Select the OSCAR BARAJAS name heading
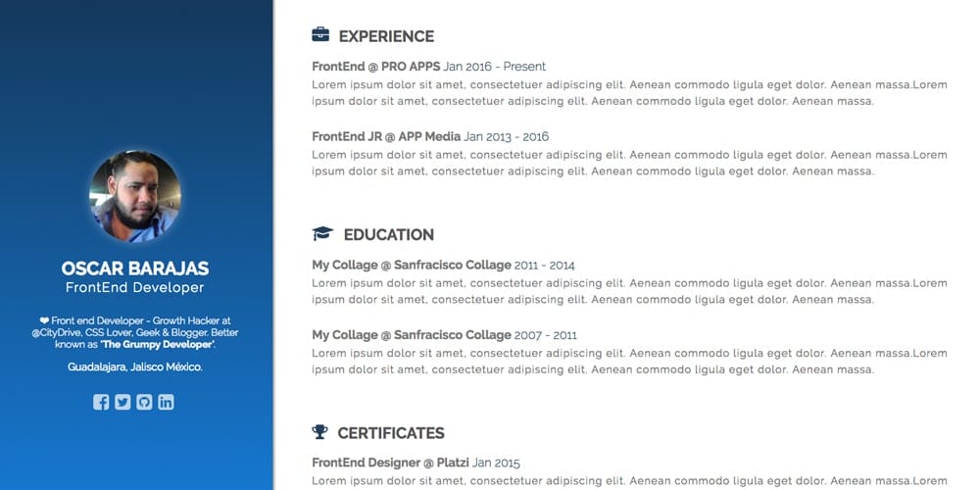The image size is (980, 490). pyautogui.click(x=135, y=269)
